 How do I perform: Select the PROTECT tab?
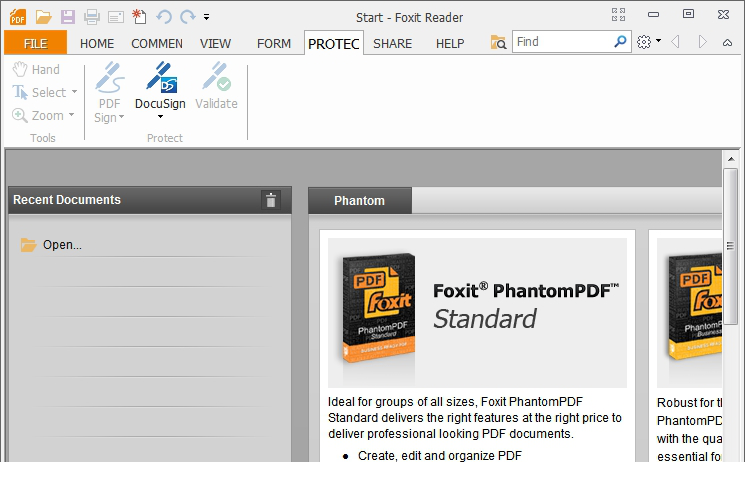[x=334, y=44]
